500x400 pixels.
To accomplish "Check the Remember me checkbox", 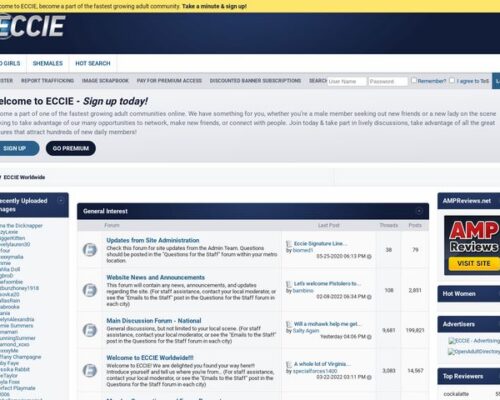I will [x=414, y=80].
